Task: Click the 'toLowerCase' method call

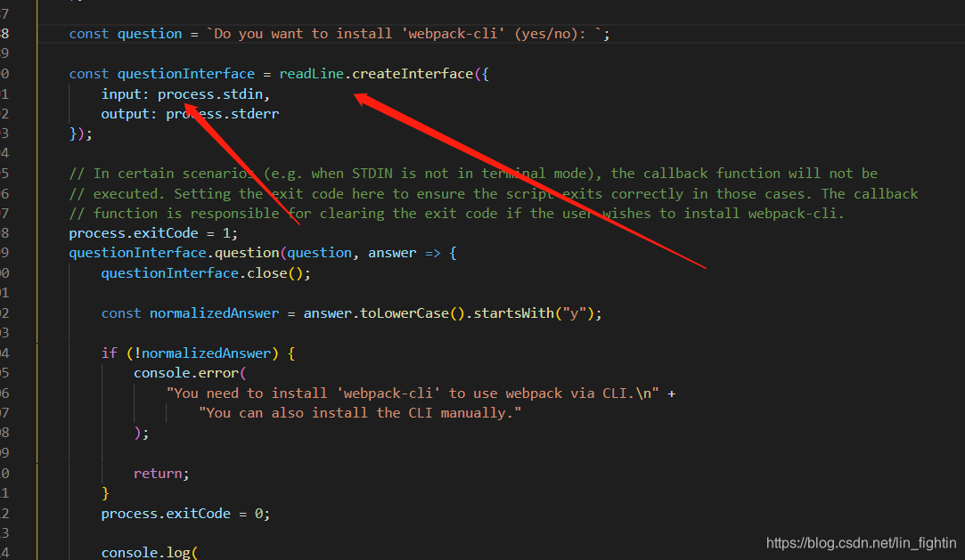Action: coord(405,312)
